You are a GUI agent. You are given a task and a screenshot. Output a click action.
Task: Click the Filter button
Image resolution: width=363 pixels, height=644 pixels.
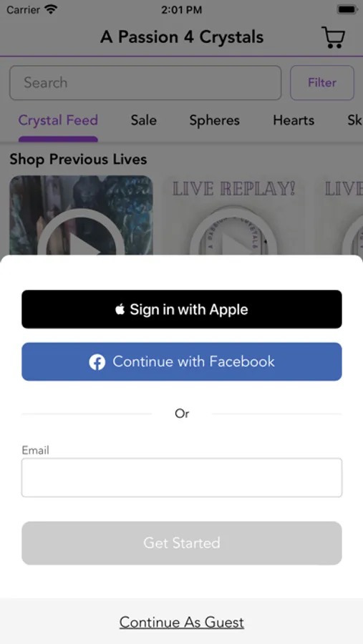click(x=322, y=82)
